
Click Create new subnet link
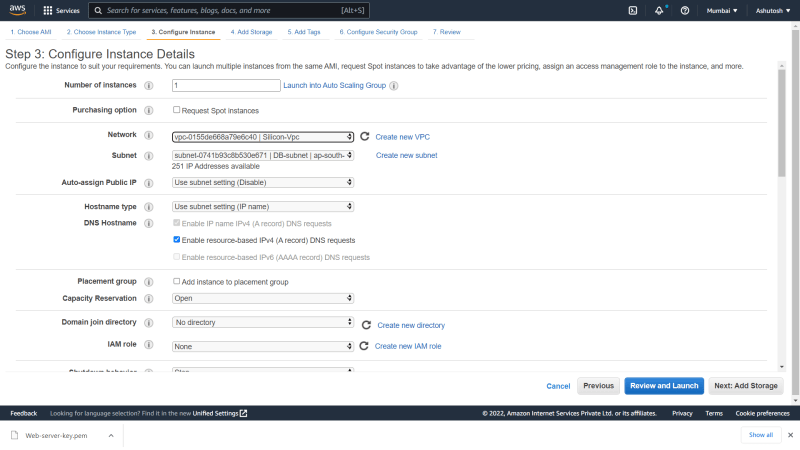(x=407, y=155)
